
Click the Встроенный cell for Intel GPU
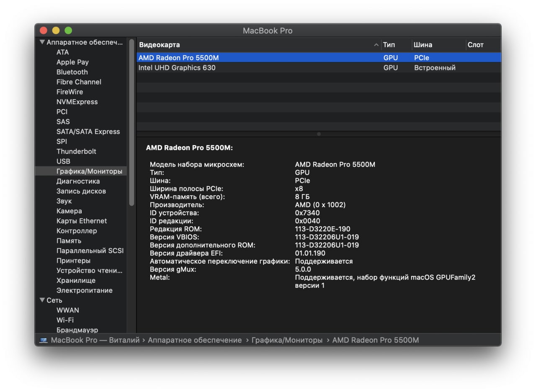tap(435, 67)
